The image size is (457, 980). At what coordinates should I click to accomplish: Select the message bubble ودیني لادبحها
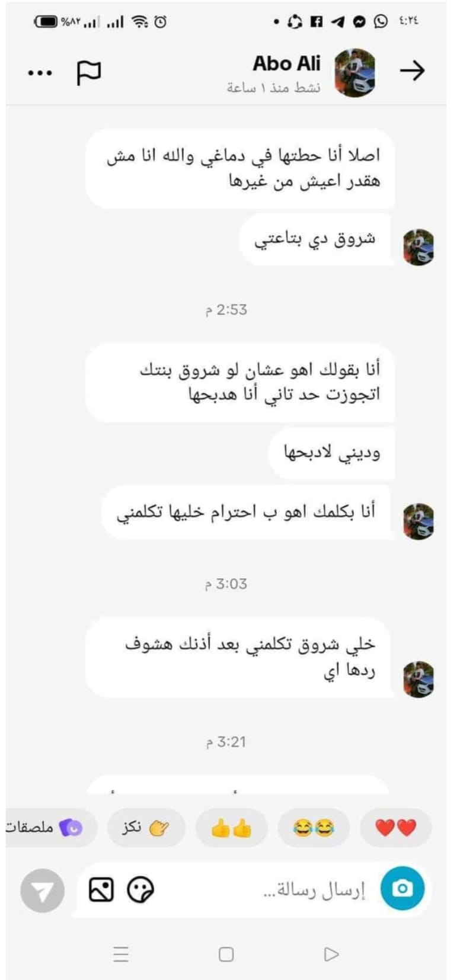333,453
